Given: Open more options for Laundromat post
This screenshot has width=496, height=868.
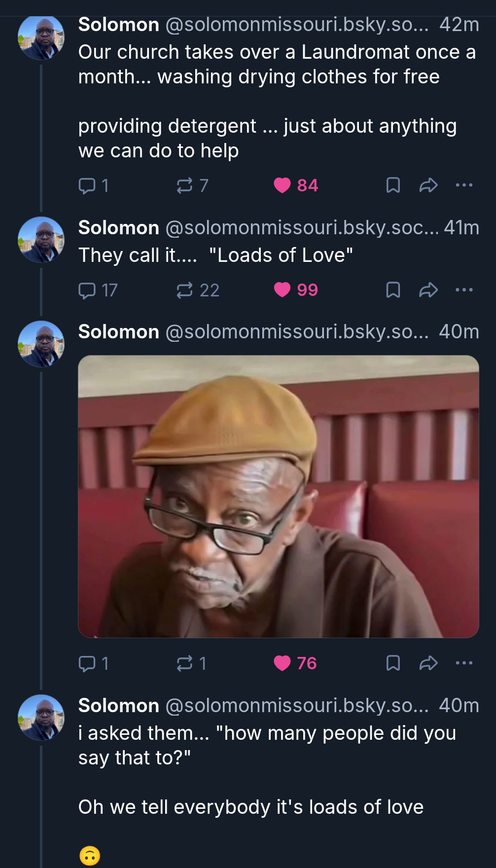Looking at the screenshot, I should 464,185.
